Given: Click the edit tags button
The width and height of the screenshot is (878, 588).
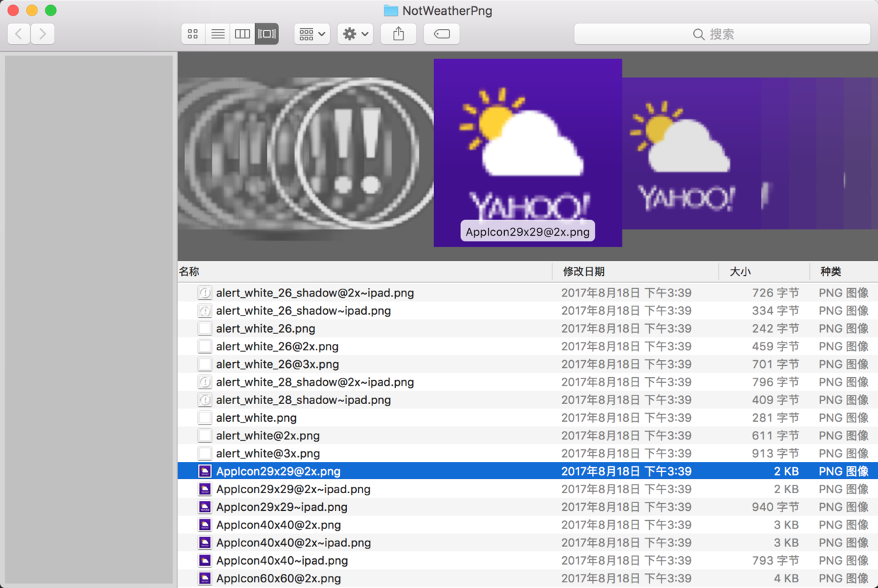Looking at the screenshot, I should [442, 34].
